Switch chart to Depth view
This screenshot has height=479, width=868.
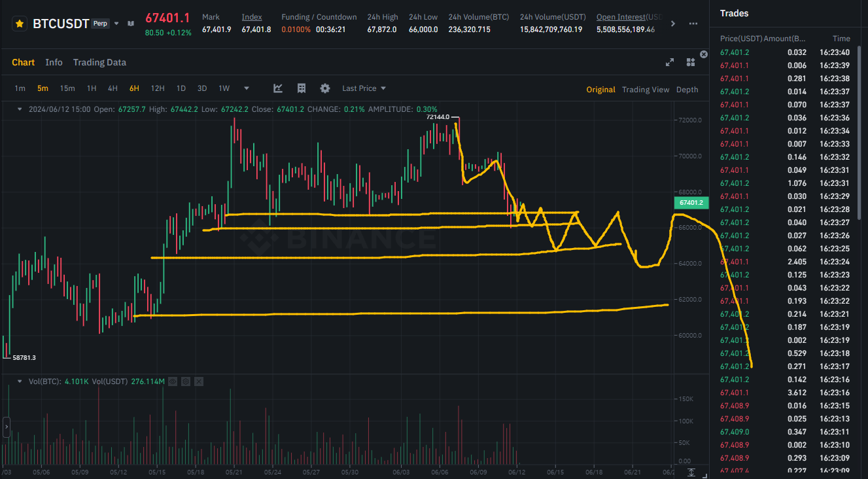(x=687, y=90)
